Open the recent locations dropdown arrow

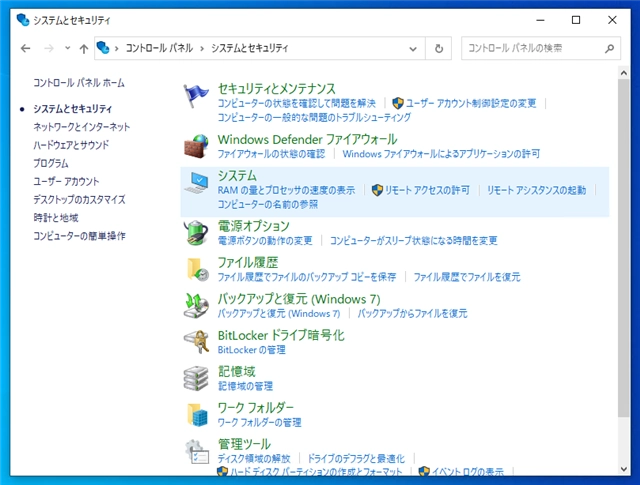coord(67,48)
